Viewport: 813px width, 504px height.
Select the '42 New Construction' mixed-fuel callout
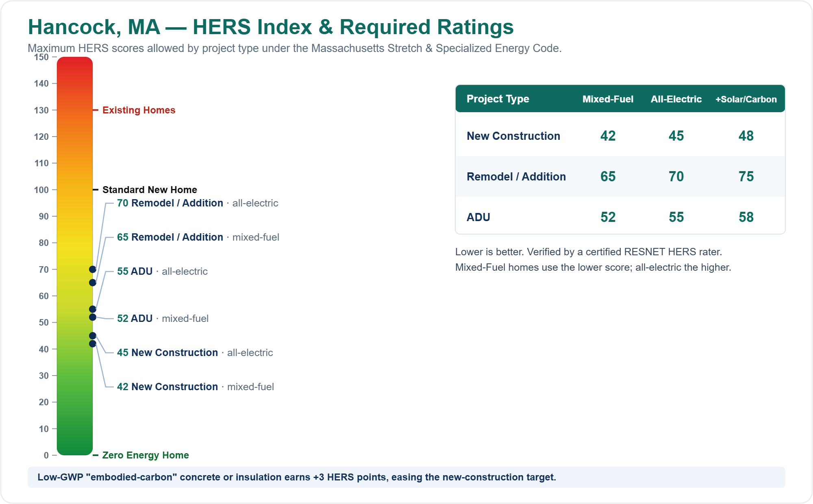[196, 387]
